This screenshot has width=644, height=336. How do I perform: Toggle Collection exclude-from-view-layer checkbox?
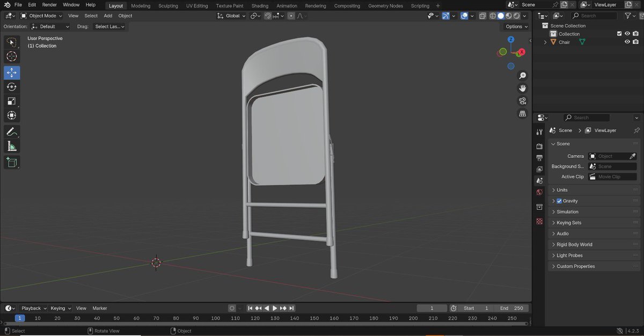[619, 34]
